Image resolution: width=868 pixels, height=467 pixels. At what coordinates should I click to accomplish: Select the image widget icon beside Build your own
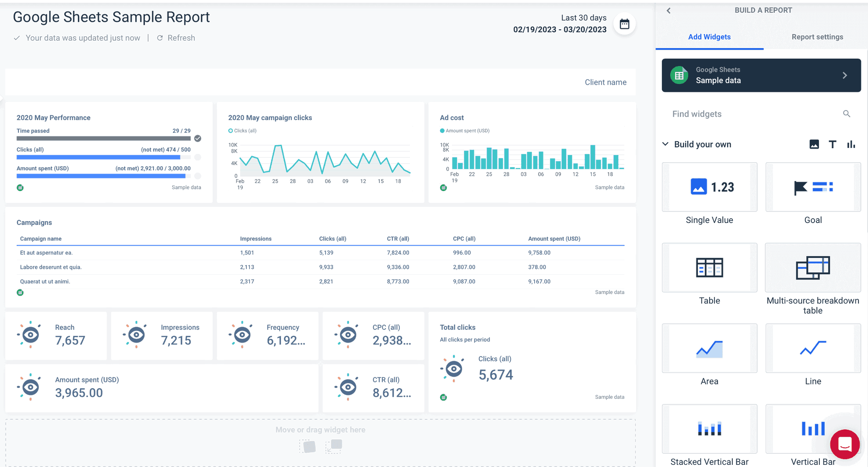(x=814, y=144)
